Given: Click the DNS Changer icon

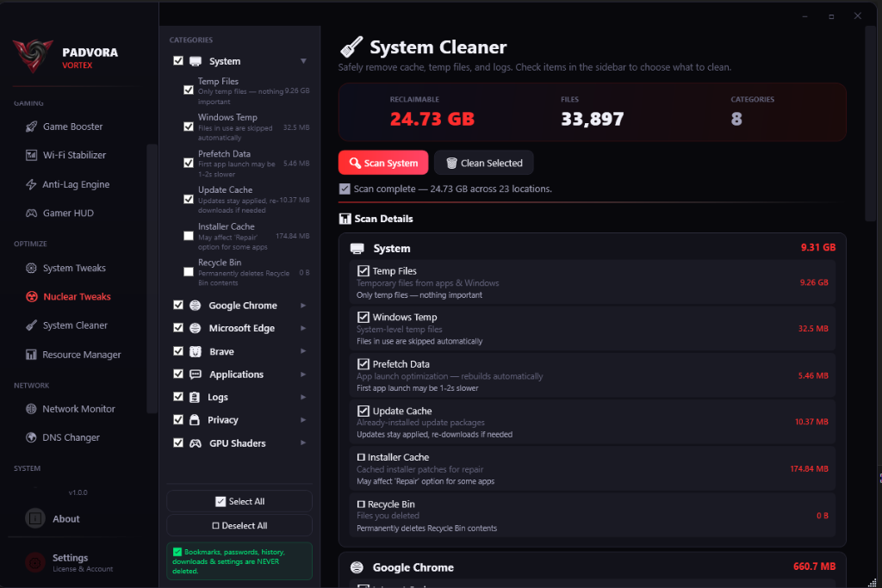Looking at the screenshot, I should tap(32, 437).
